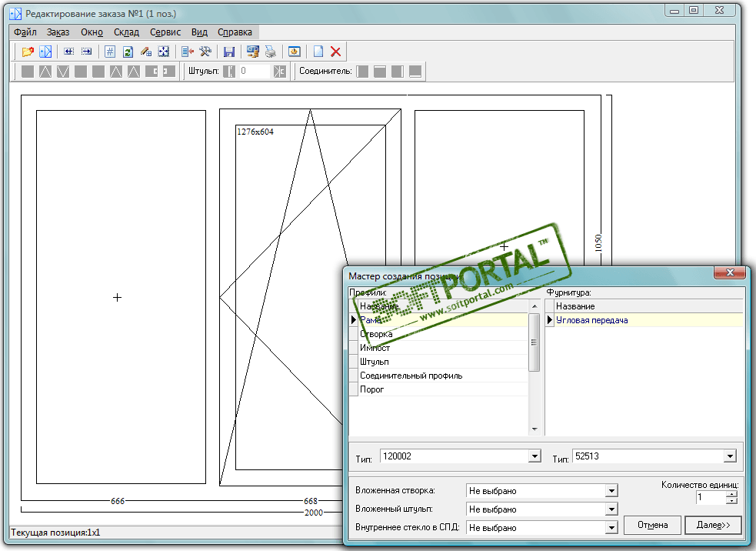The image size is (756, 551).
Task: Open the hammer and wrench tools icon
Action: point(205,52)
